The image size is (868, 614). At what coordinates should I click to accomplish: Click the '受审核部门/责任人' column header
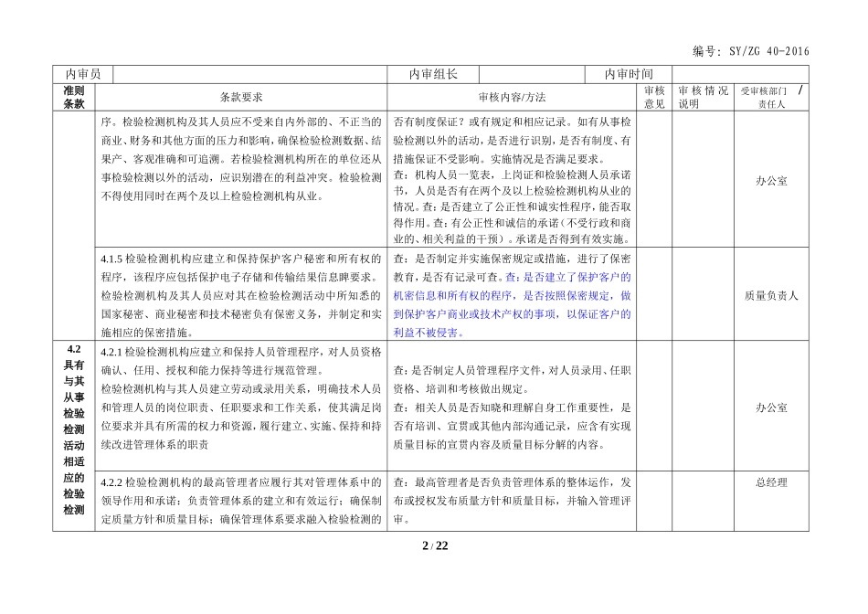(772, 97)
